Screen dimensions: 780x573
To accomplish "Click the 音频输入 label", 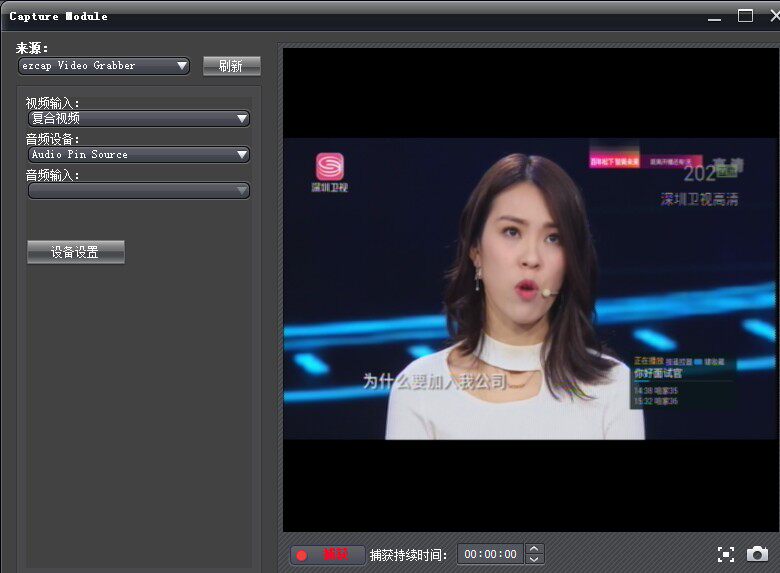I will click(x=52, y=175).
